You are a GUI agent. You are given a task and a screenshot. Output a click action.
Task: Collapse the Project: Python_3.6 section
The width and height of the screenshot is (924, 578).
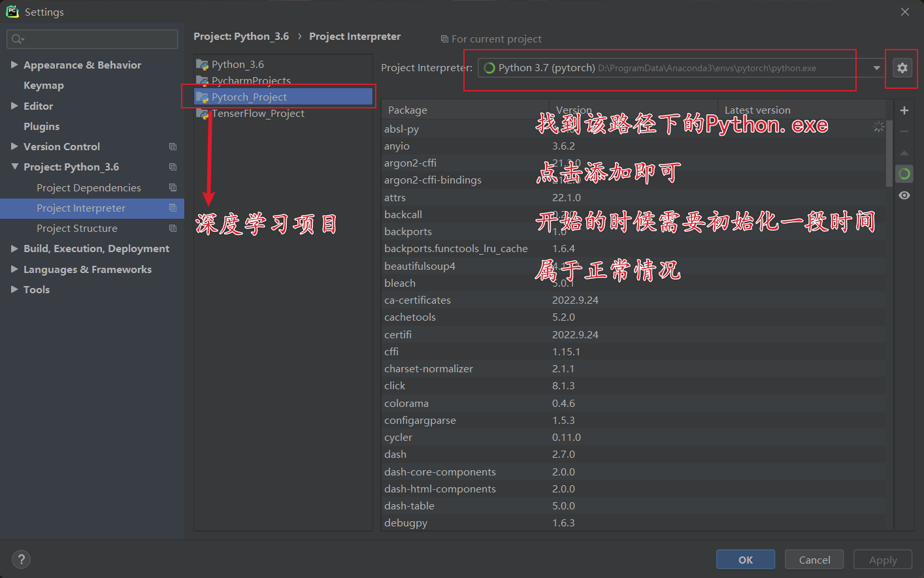[14, 167]
